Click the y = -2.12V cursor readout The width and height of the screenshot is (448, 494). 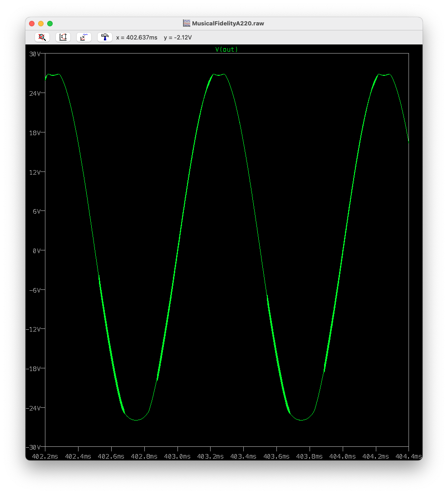(x=178, y=38)
